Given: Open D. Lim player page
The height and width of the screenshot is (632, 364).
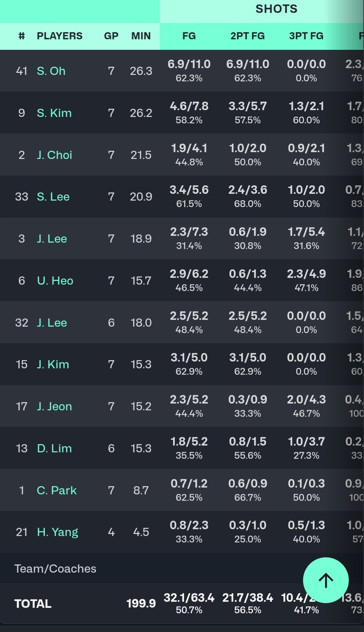Looking at the screenshot, I should click(55, 449).
